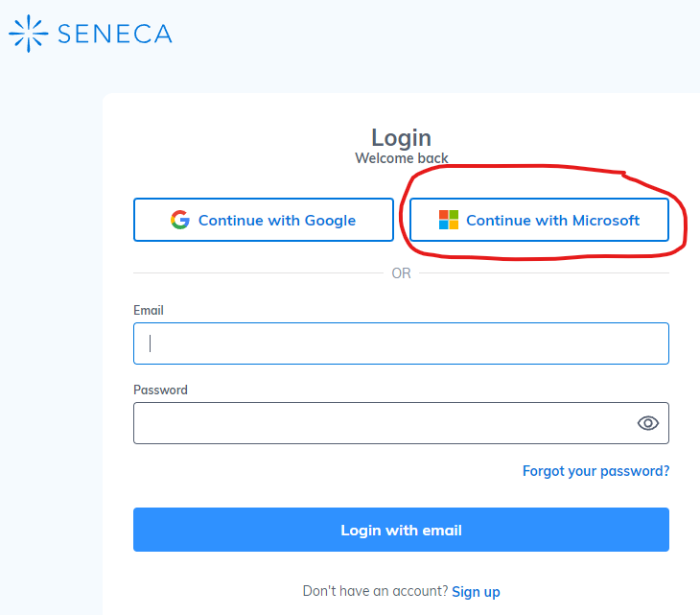Click the divider line left of OR
Viewport: 700px width, 615px height.
pyautogui.click(x=257, y=273)
